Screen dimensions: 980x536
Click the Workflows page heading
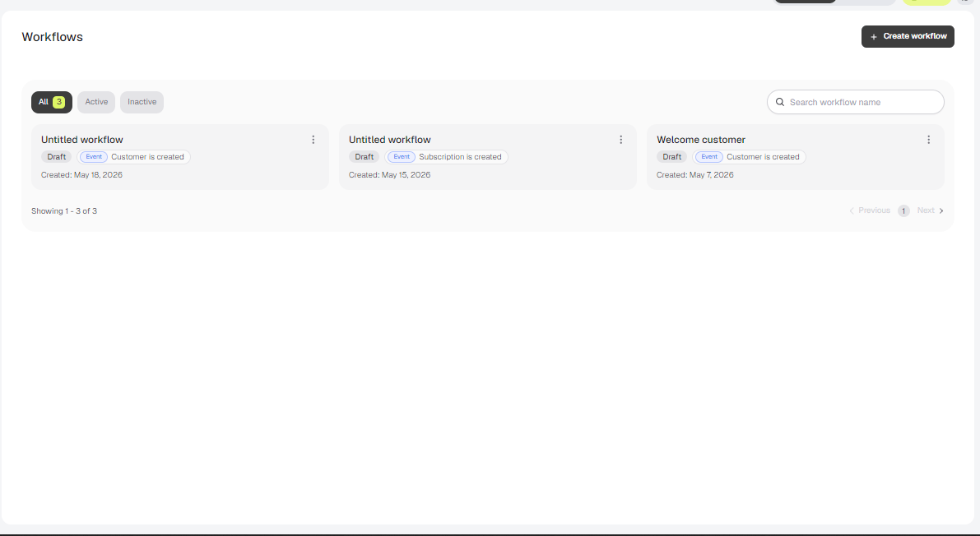tap(53, 37)
